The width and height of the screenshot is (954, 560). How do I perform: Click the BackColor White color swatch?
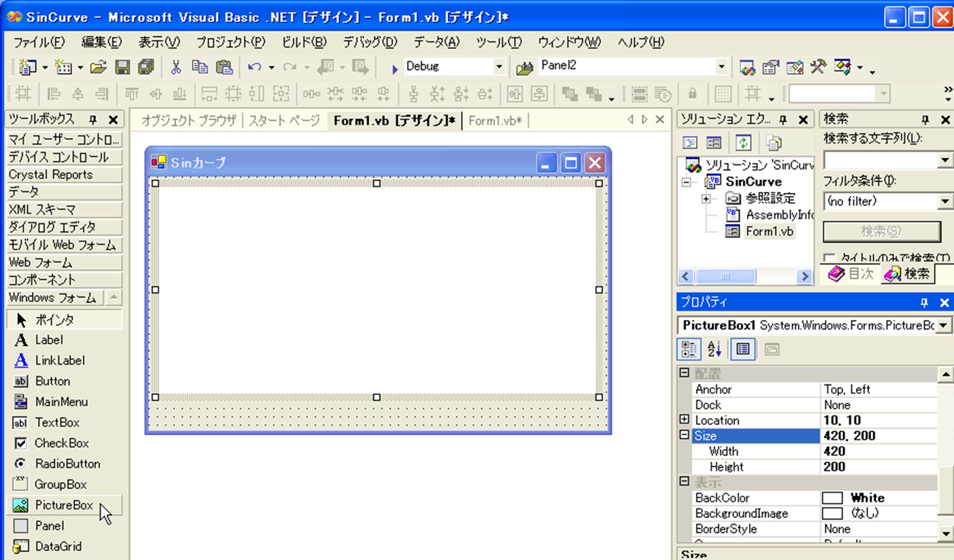tap(832, 498)
